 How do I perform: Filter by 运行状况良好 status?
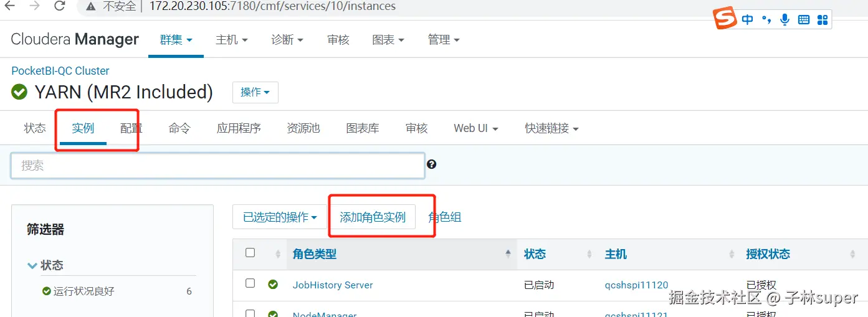83,291
